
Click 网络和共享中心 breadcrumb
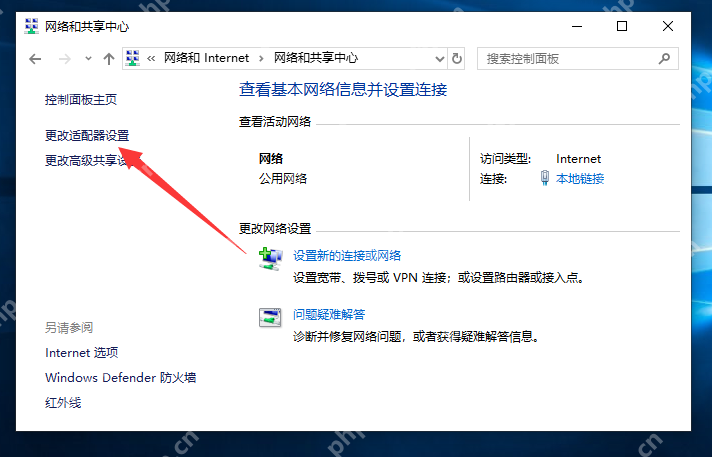click(x=316, y=58)
